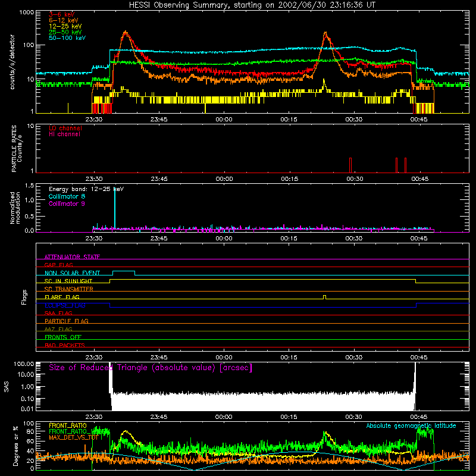Click the AAZ_FLAG label
476x476 pixels.
[x=58, y=329]
